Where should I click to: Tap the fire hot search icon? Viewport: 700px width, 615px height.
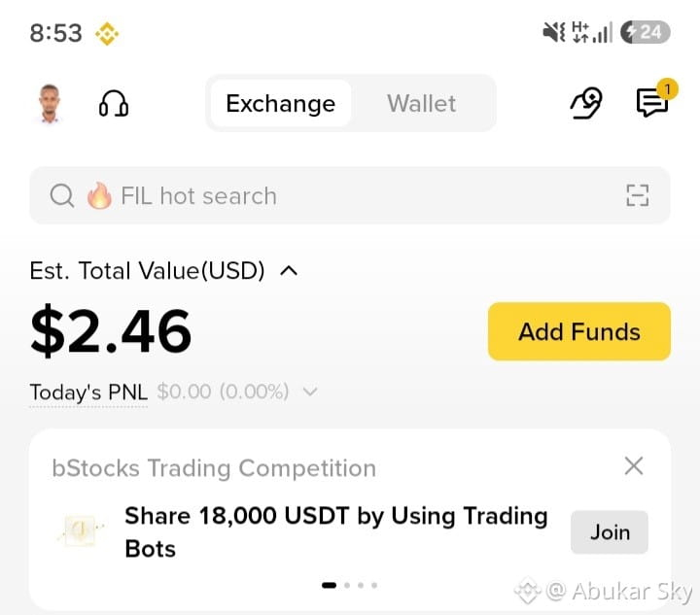pos(99,195)
